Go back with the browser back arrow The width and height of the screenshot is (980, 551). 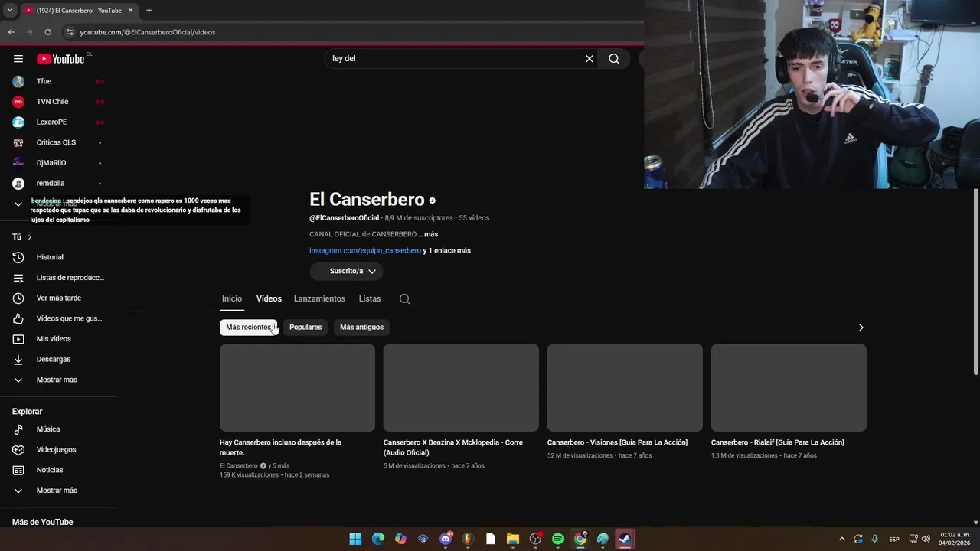(x=11, y=32)
